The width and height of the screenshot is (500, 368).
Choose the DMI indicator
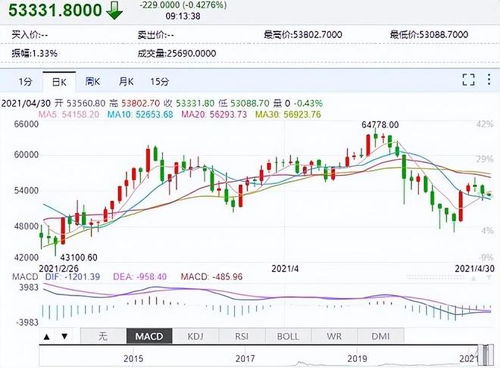point(381,336)
